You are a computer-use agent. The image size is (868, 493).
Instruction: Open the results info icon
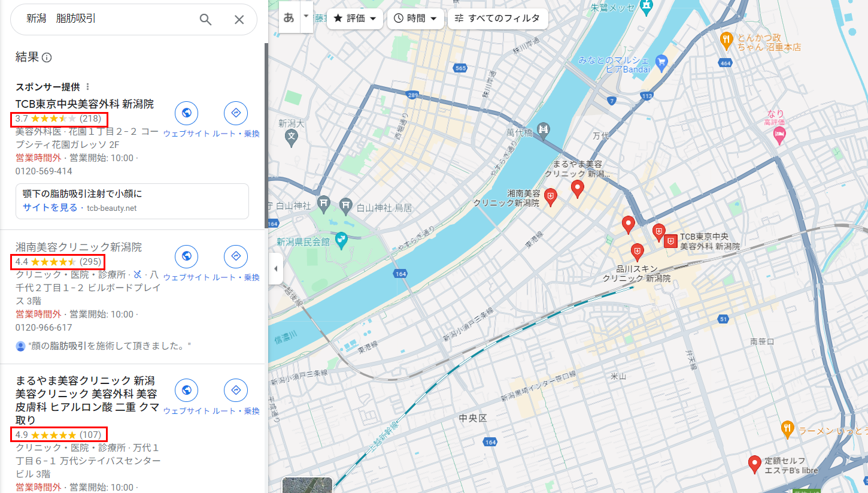47,58
